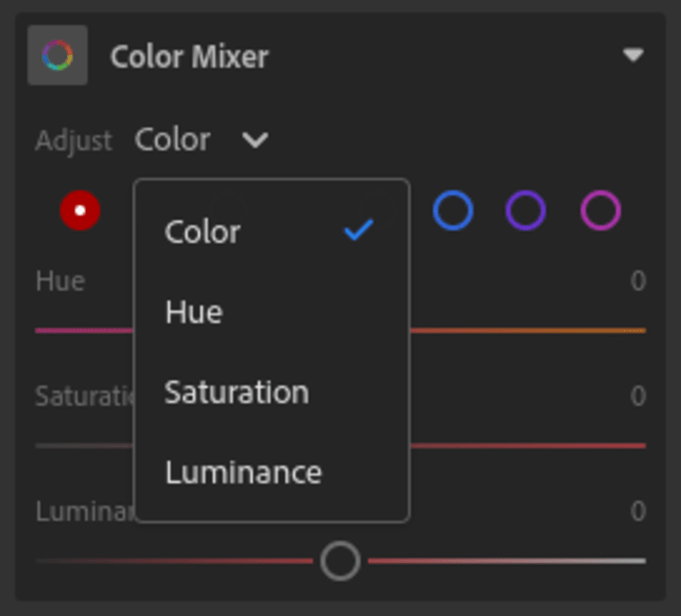Click the Saturation slider track right side
681x616 pixels.
coord(567,445)
